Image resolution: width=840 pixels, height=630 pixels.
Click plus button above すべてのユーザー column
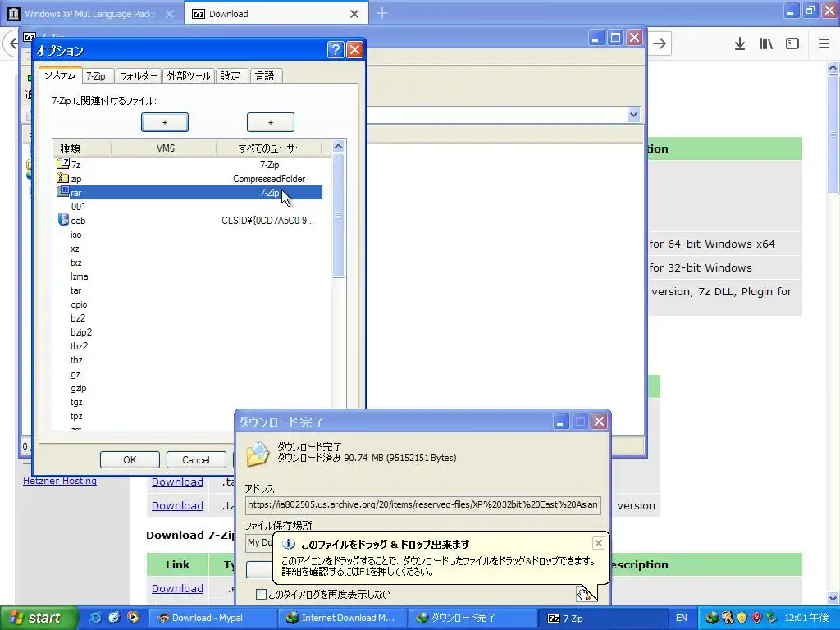point(271,122)
